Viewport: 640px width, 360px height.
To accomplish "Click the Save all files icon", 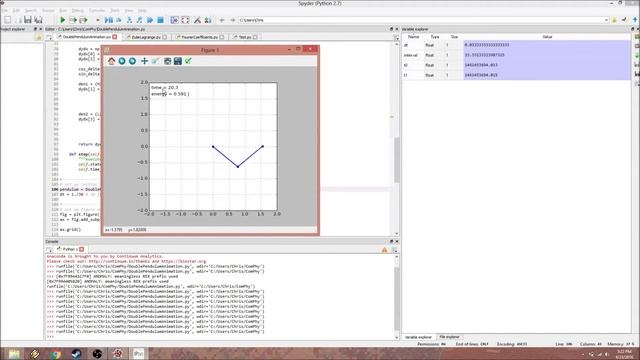I will [x=38, y=20].
